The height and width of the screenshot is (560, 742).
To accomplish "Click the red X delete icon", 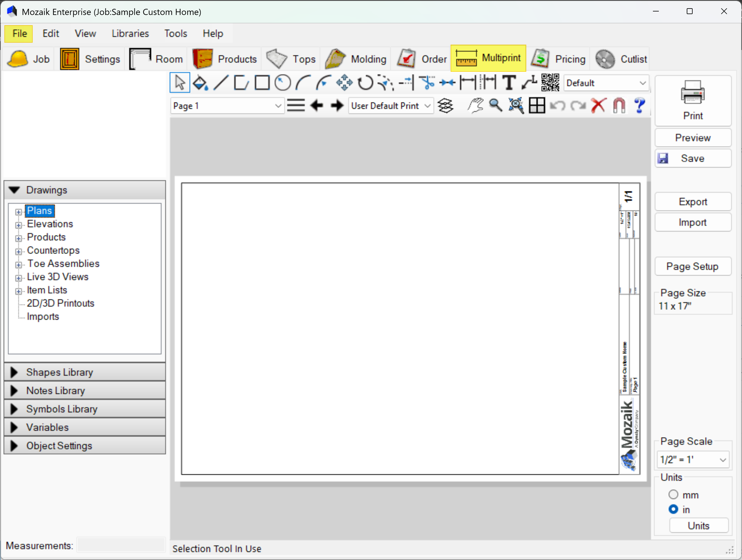I will [599, 106].
